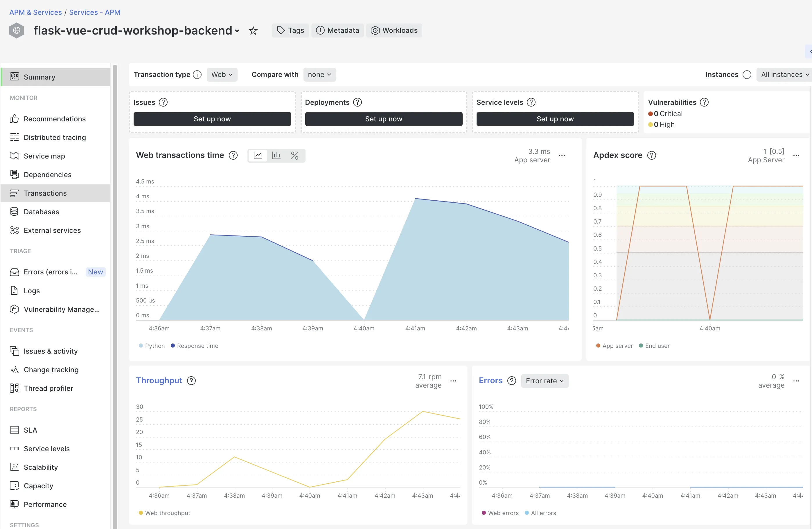Toggle All errors series in legend

coord(540,513)
